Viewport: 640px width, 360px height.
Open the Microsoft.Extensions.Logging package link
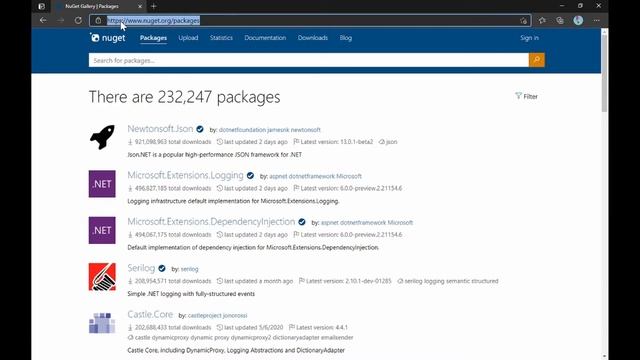[185, 175]
